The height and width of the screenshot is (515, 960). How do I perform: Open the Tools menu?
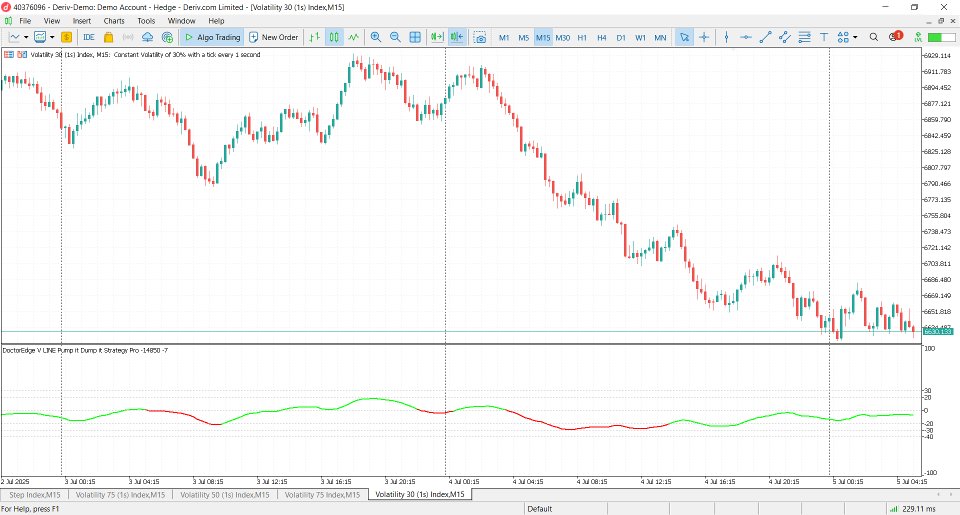click(146, 21)
